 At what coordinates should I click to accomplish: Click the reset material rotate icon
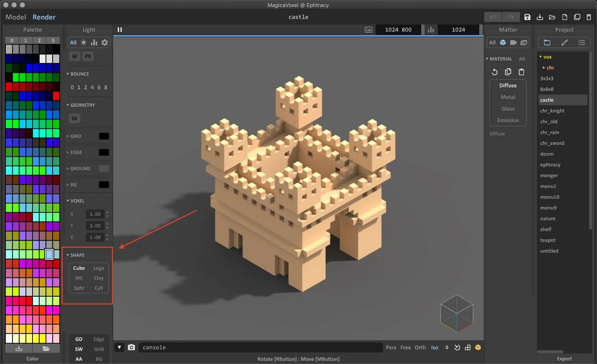pyautogui.click(x=495, y=72)
